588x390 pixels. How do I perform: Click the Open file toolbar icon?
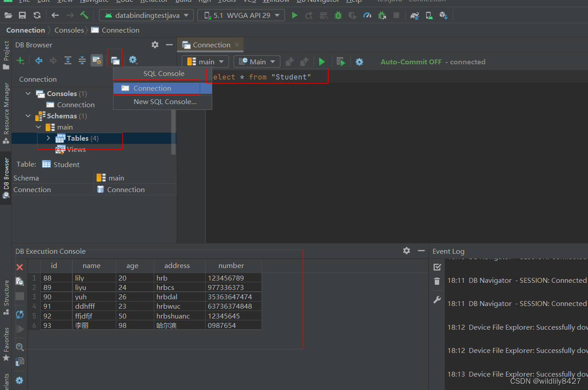pos(8,16)
